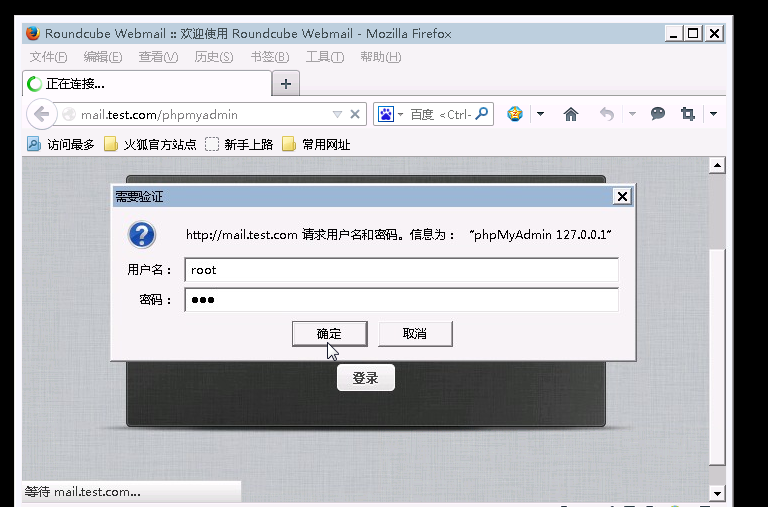This screenshot has height=507, width=768.
Task: Open the 工具(T) menu
Action: 325,57
